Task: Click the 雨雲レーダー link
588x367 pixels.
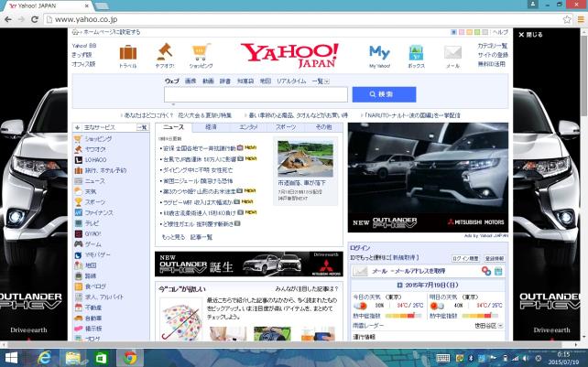Action: [368, 326]
